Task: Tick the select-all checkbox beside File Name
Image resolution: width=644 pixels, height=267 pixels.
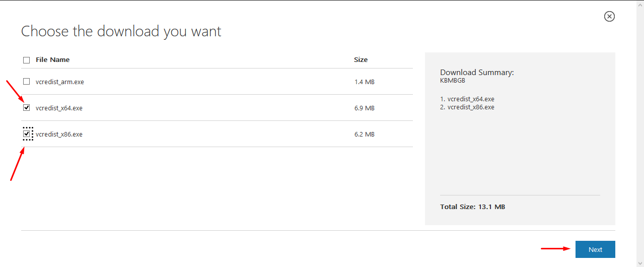Action: pos(27,60)
